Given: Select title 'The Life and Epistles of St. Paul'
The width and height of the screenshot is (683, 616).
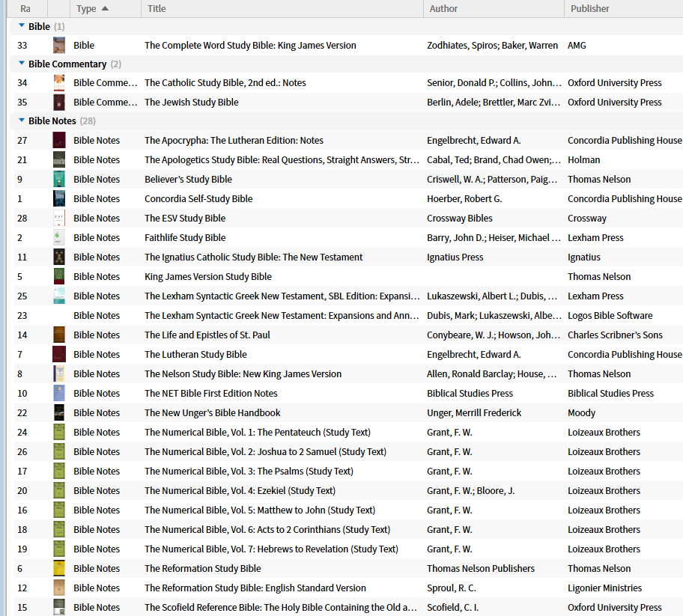Looking at the screenshot, I should pos(207,335).
